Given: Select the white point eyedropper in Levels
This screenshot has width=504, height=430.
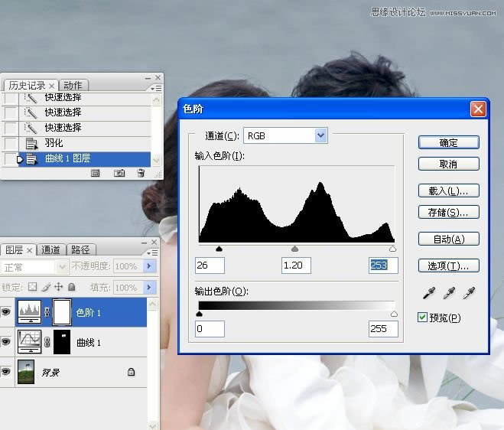Looking at the screenshot, I should point(470,292).
